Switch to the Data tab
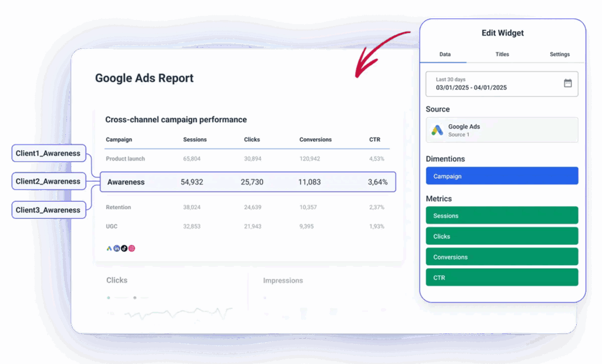 click(x=445, y=54)
